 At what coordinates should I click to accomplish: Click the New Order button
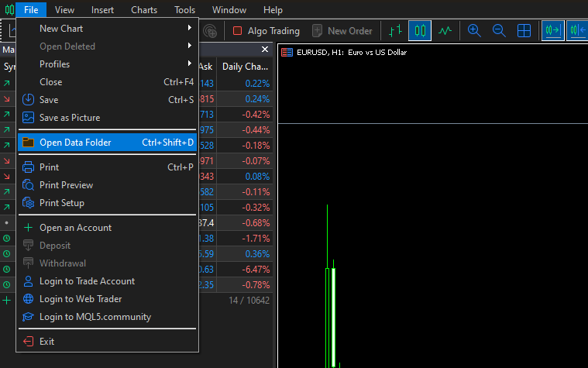[342, 31]
